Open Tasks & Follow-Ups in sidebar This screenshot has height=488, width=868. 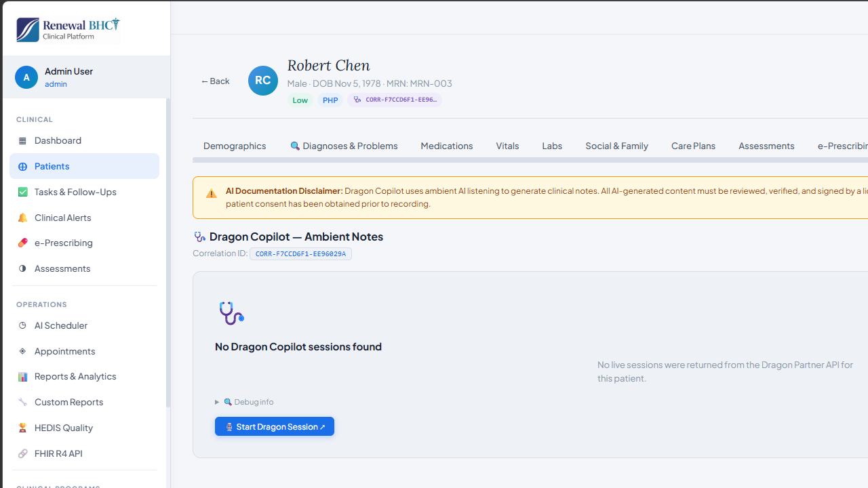[84, 192]
